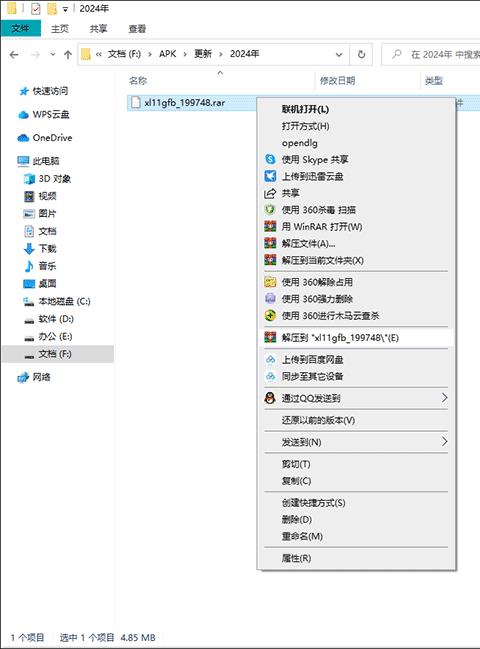This screenshot has width=480, height=649.
Task: Click the file icon of xl11gfb_199748.rar
Action: tap(136, 102)
